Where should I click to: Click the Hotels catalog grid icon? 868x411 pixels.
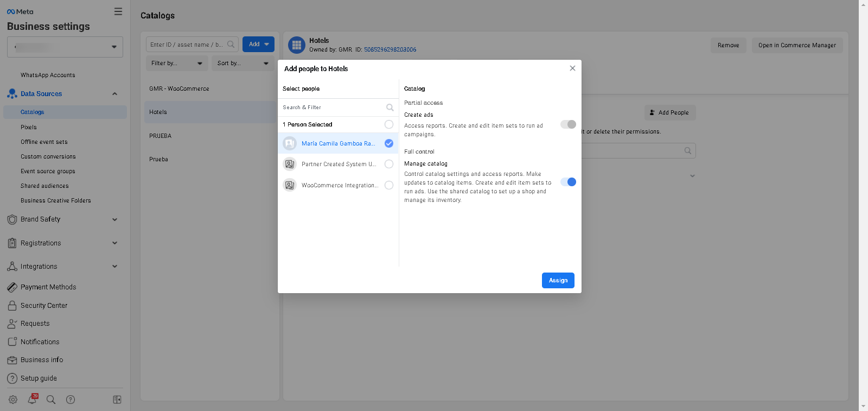(297, 45)
